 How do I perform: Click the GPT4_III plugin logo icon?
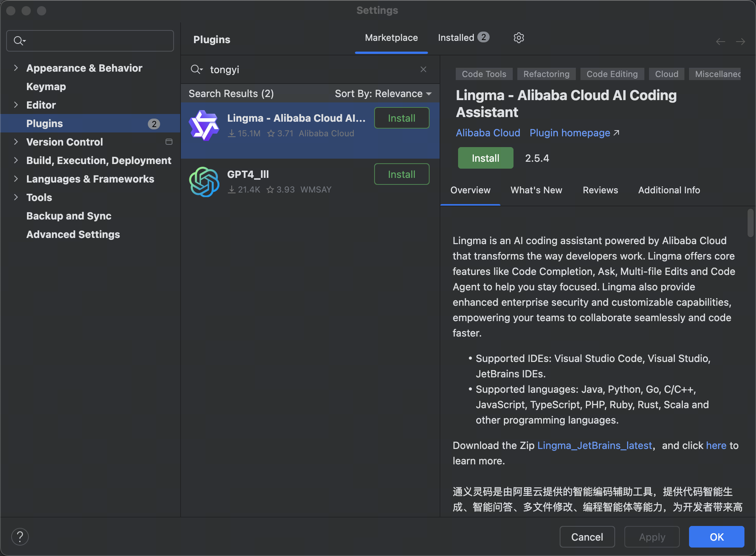coord(204,182)
